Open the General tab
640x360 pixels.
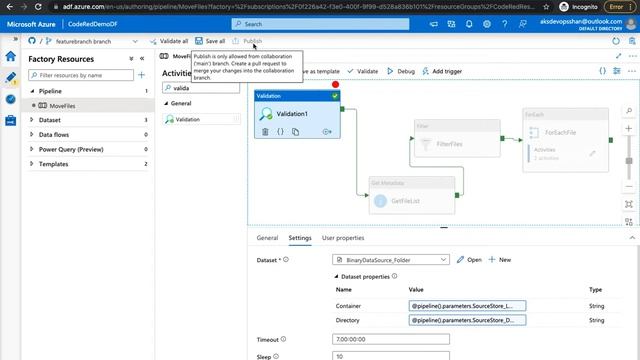point(267,238)
